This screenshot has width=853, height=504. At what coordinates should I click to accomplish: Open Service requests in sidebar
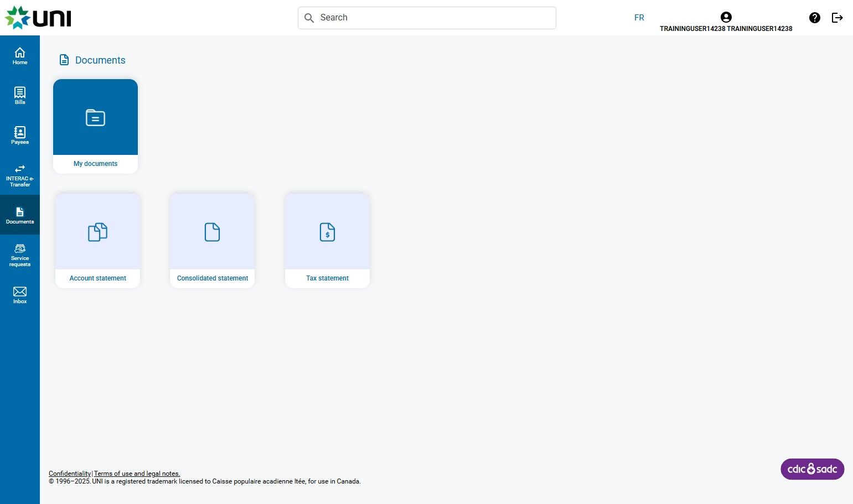pyautogui.click(x=20, y=255)
